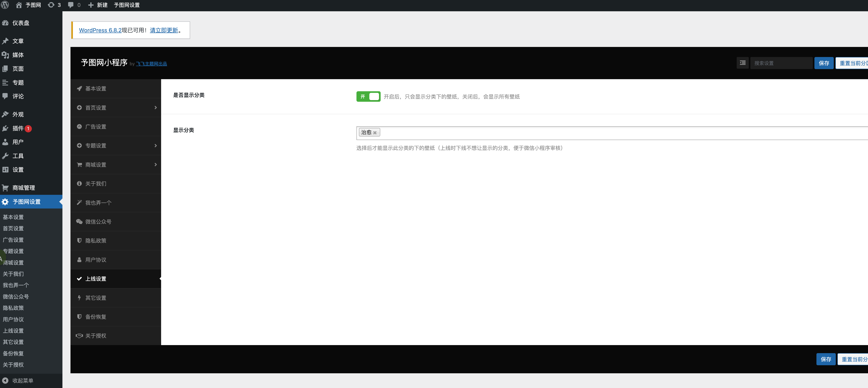Open the updates icon showing 3
868x388 pixels.
[51, 5]
